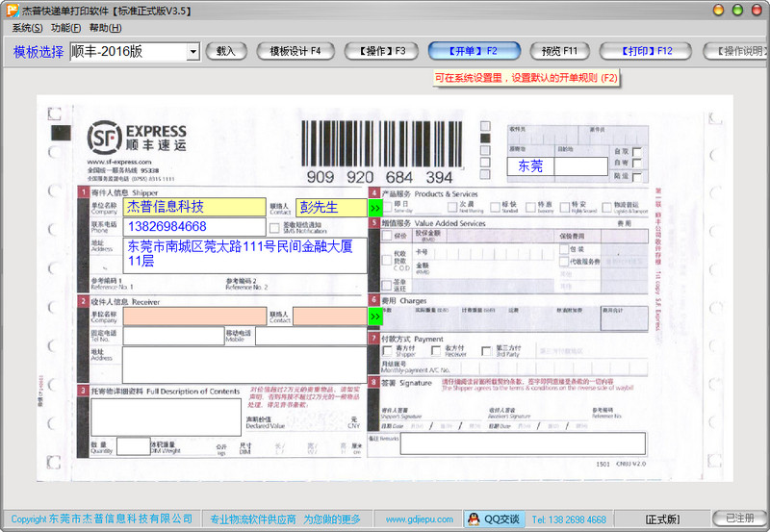
Task: Click the green arrow button beside shipper contact
Action: point(374,208)
